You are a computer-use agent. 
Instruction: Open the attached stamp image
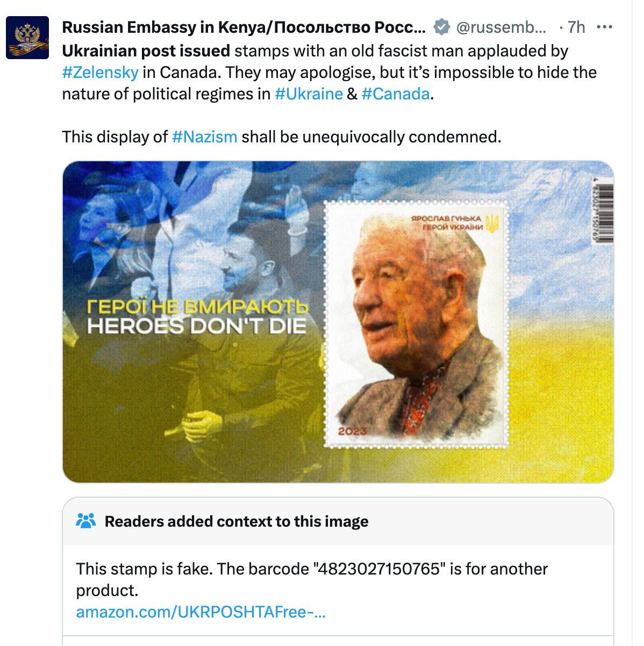coord(338,321)
